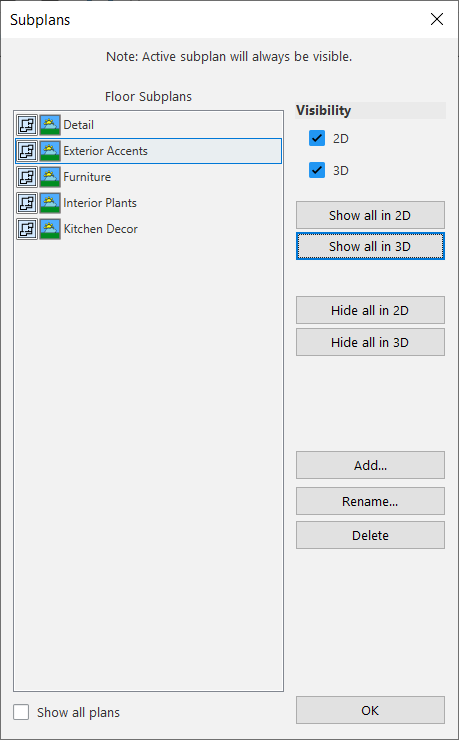Image resolution: width=459 pixels, height=740 pixels.
Task: Click the Show all in 2D button
Action: point(370,215)
